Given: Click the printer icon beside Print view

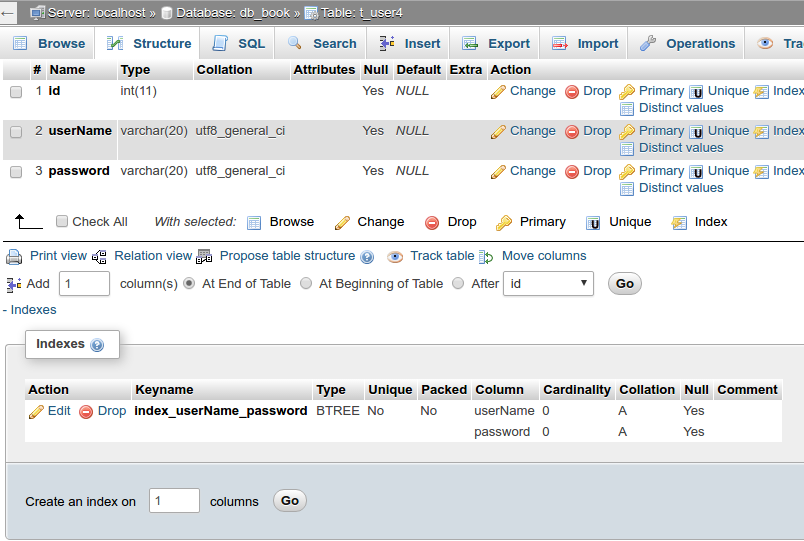Looking at the screenshot, I should 14,256.
